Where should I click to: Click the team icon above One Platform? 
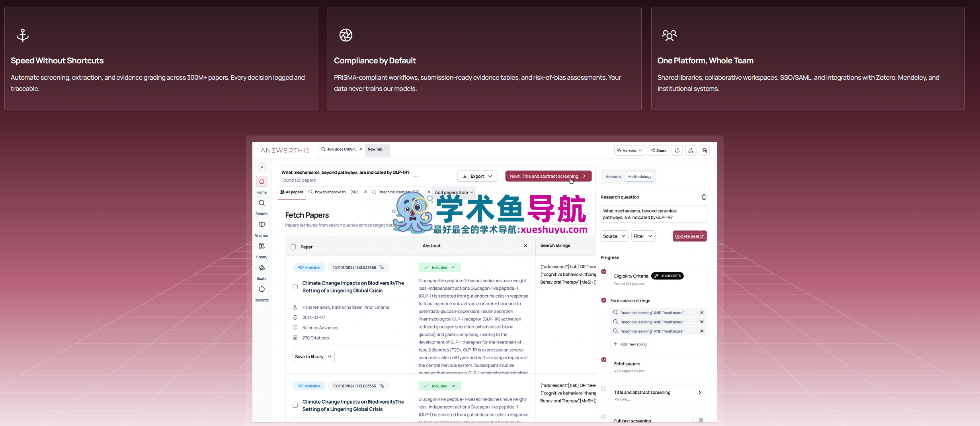click(x=670, y=35)
